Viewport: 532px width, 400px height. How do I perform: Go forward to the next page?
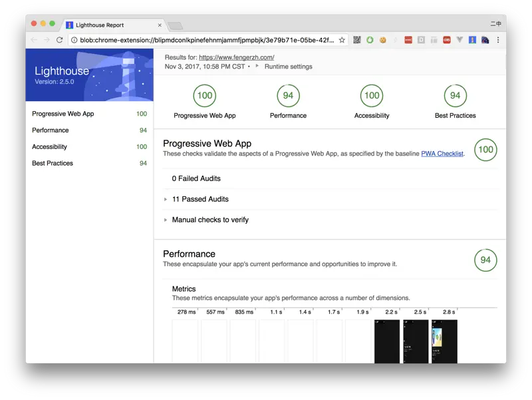(x=47, y=40)
